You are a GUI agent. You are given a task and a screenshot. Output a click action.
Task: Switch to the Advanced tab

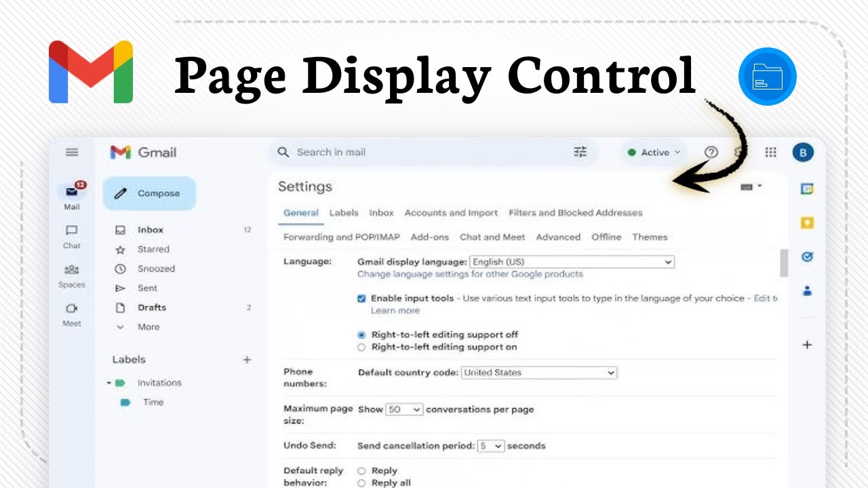click(x=558, y=237)
